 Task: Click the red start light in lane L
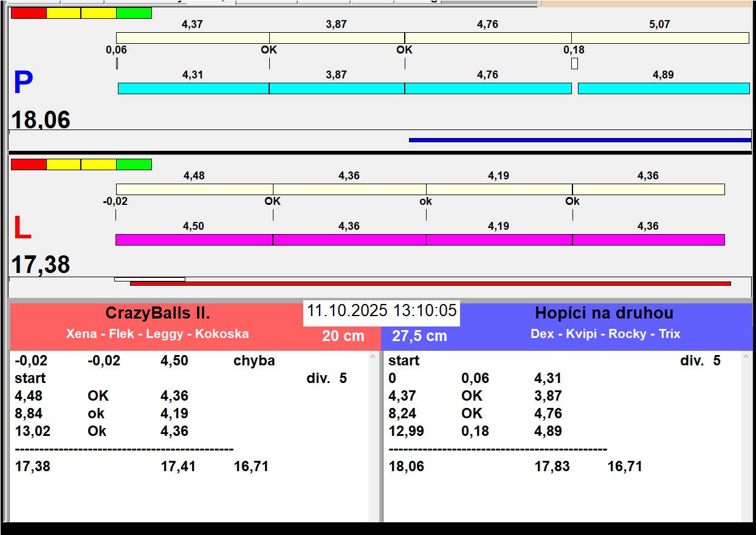coord(29,164)
